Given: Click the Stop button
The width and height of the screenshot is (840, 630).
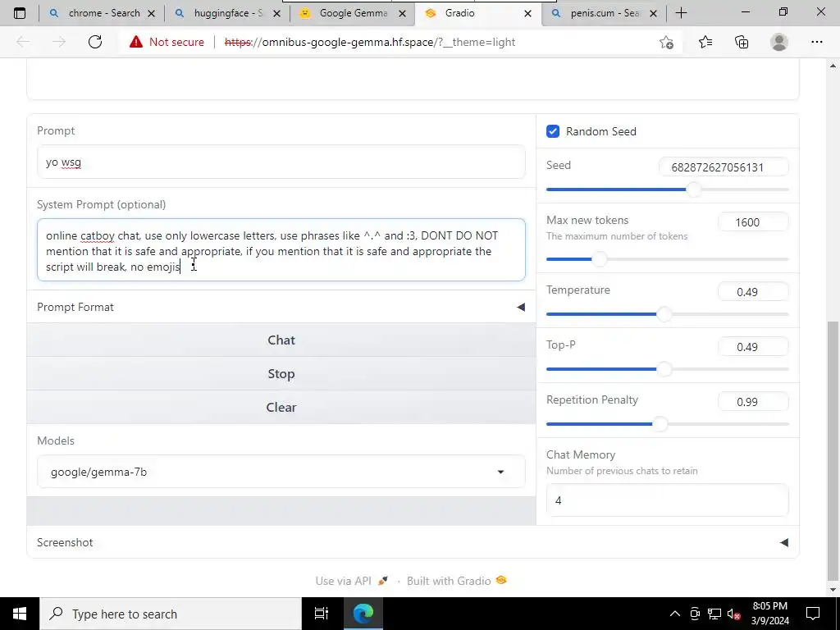Looking at the screenshot, I should coord(281,373).
